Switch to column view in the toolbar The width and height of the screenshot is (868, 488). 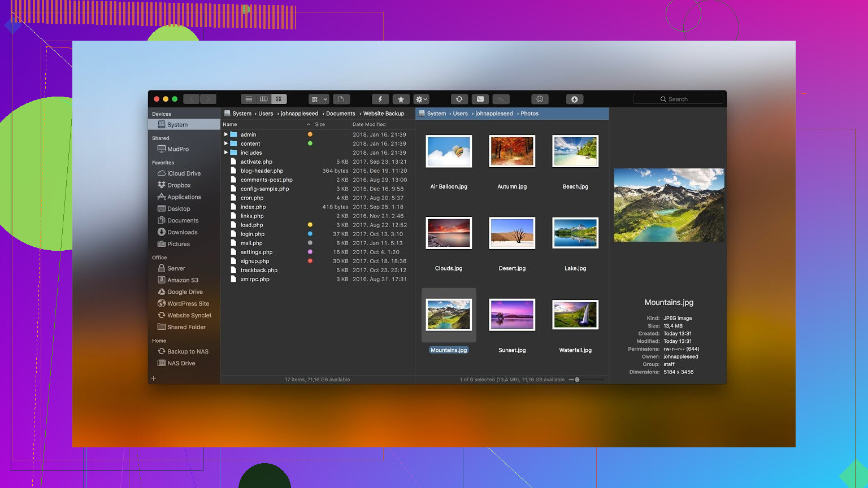coord(263,99)
